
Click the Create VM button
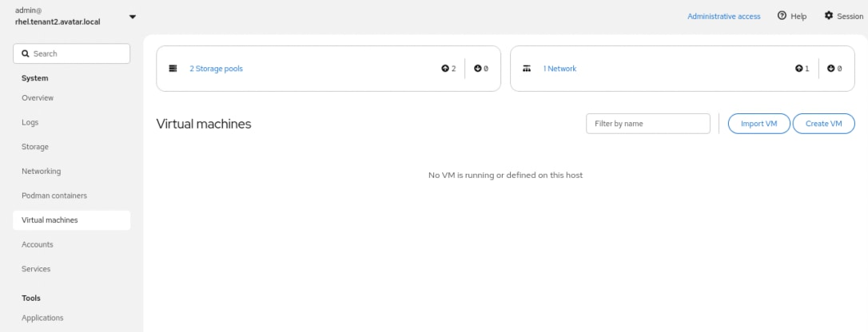(x=824, y=124)
